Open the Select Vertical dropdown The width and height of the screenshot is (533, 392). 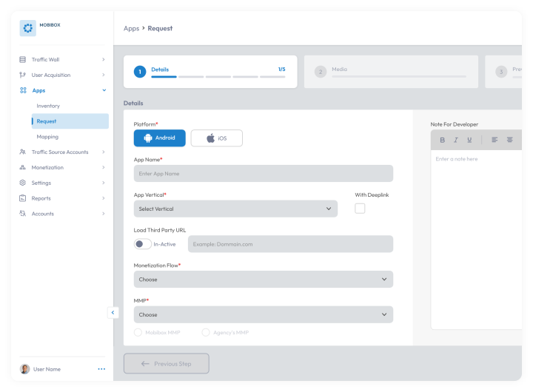(235, 209)
